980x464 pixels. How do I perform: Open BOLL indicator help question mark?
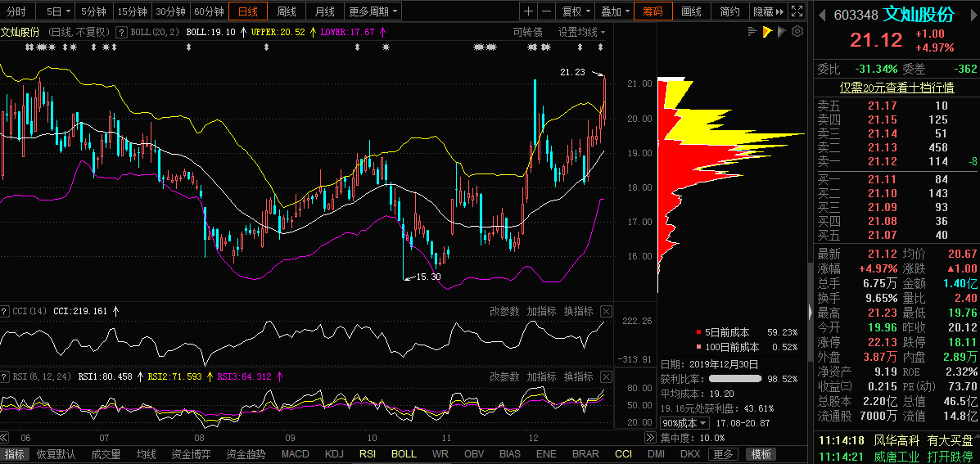coord(121,32)
